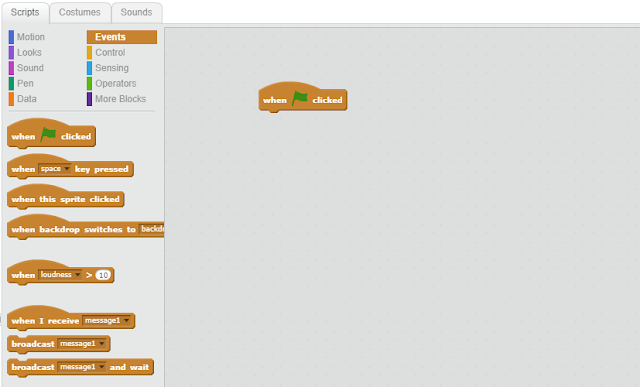
Task: Open message1 dropdown in 'when I receive' block
Action: [x=107, y=320]
